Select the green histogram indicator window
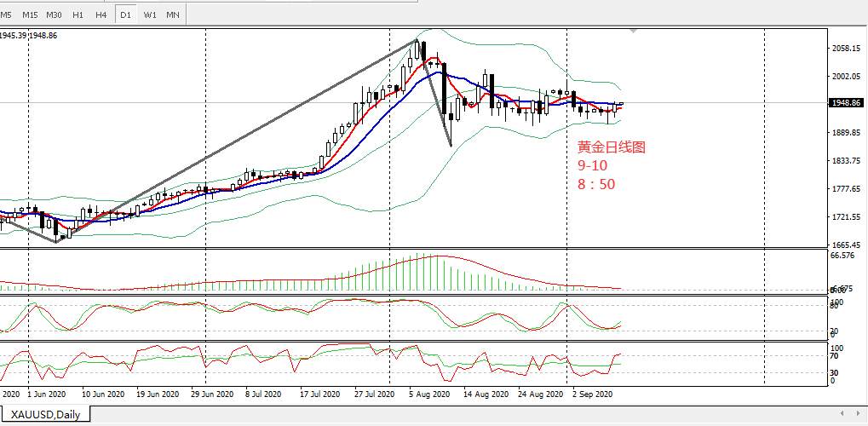868x426 pixels. point(414,272)
